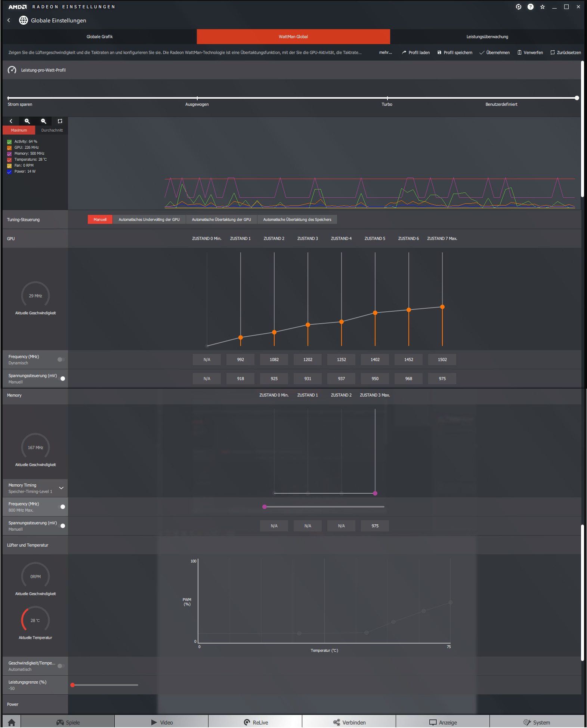Apply changes with Übernehmen
Image resolution: width=587 pixels, height=728 pixels.
coord(495,52)
